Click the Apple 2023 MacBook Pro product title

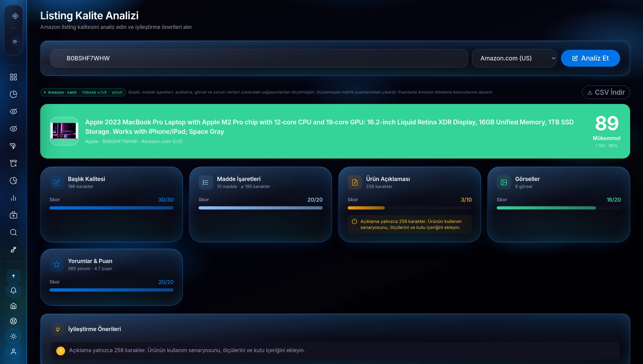tap(329, 127)
